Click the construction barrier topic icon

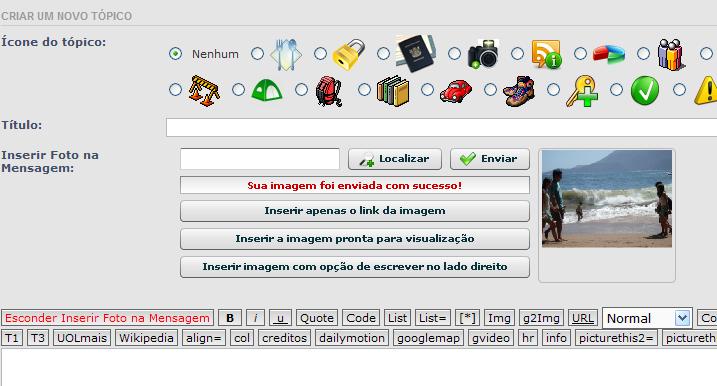point(204,90)
